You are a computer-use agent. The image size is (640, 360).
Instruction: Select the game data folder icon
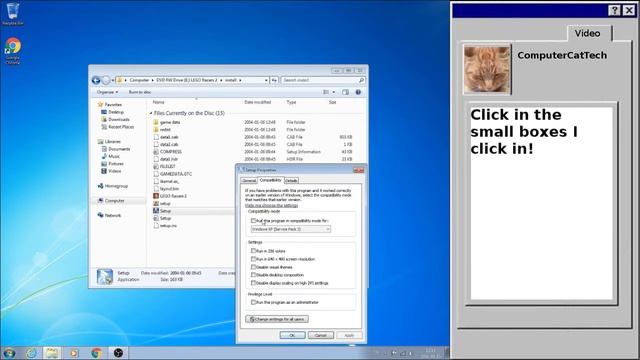156,122
